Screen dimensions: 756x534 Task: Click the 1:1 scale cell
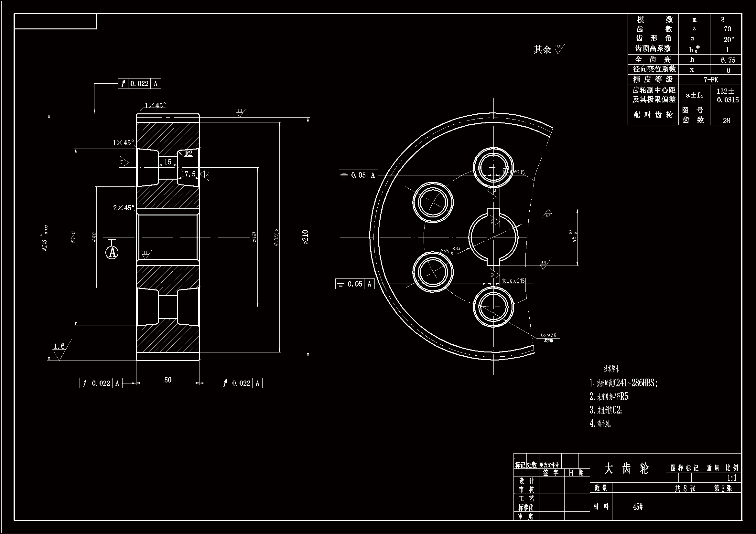[732, 478]
